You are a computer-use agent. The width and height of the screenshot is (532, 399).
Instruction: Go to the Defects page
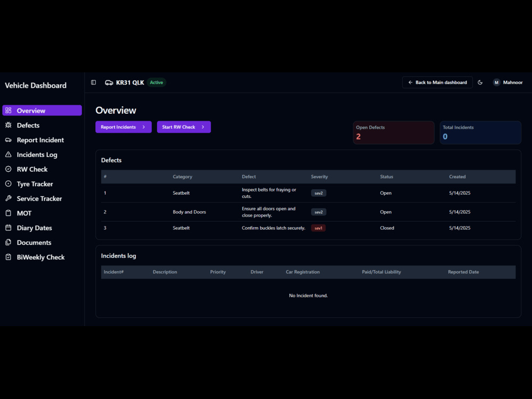pyautogui.click(x=42, y=125)
